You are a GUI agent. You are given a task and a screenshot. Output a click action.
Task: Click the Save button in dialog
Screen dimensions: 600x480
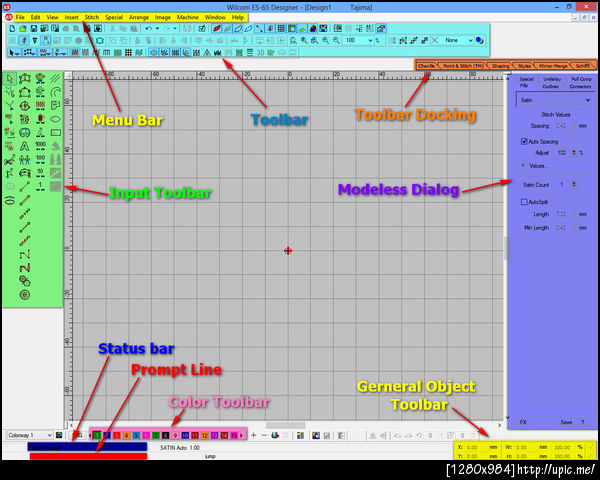(566, 422)
